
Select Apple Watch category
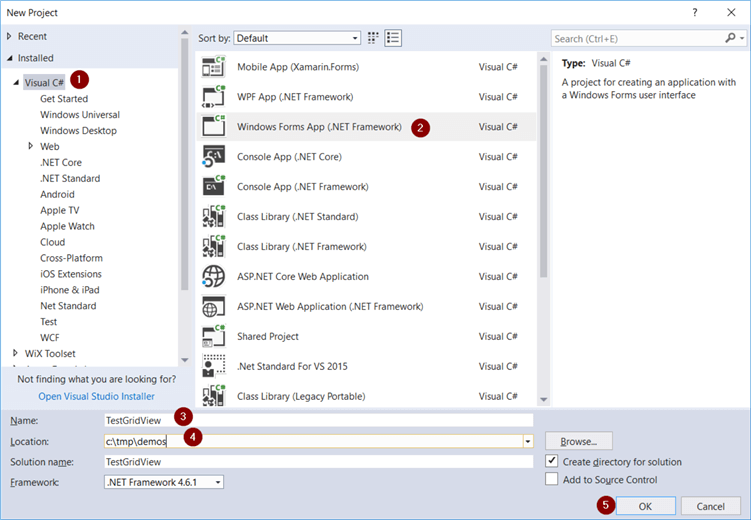[x=68, y=226]
